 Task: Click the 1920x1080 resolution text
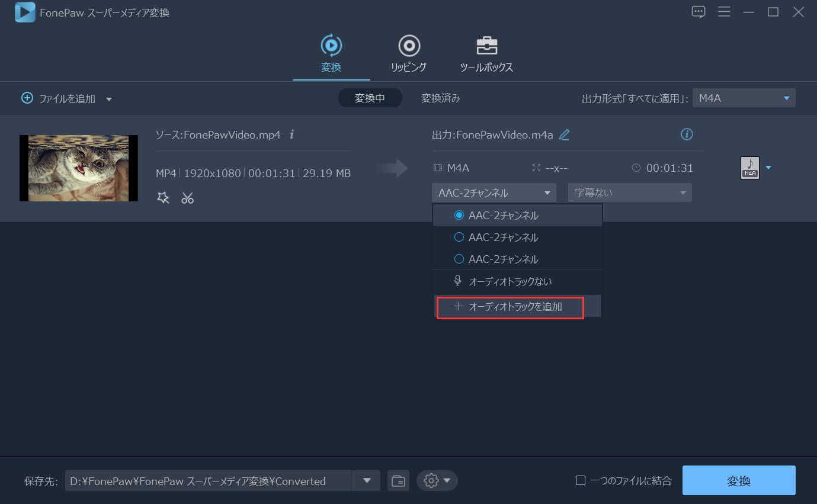[x=212, y=174]
